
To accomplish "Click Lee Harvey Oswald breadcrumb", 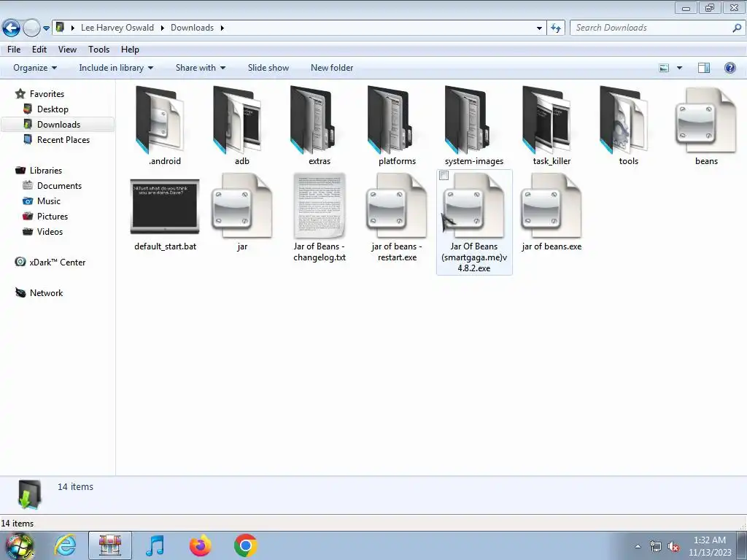I will 117,28.
